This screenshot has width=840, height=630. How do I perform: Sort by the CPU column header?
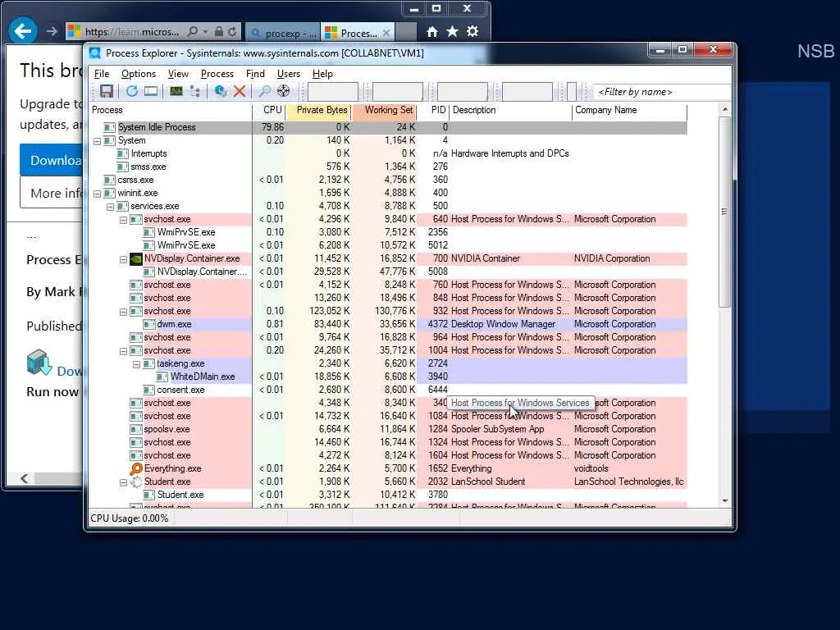click(268, 110)
